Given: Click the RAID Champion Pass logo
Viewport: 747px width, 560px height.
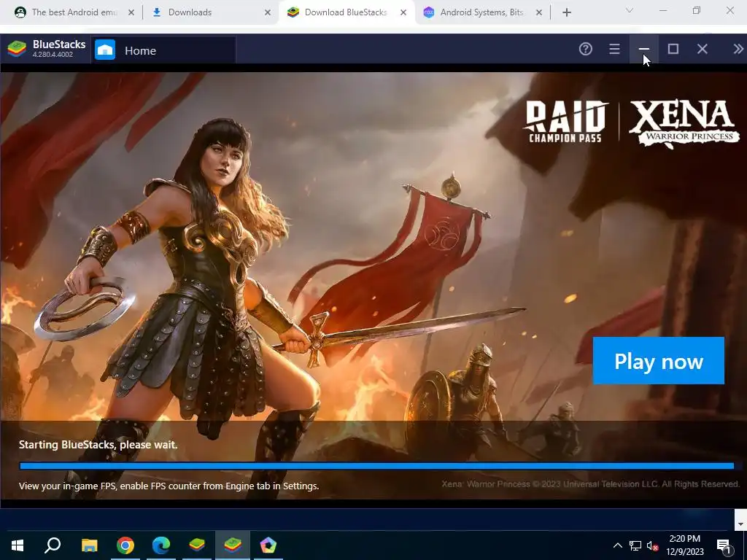Looking at the screenshot, I should click(565, 121).
